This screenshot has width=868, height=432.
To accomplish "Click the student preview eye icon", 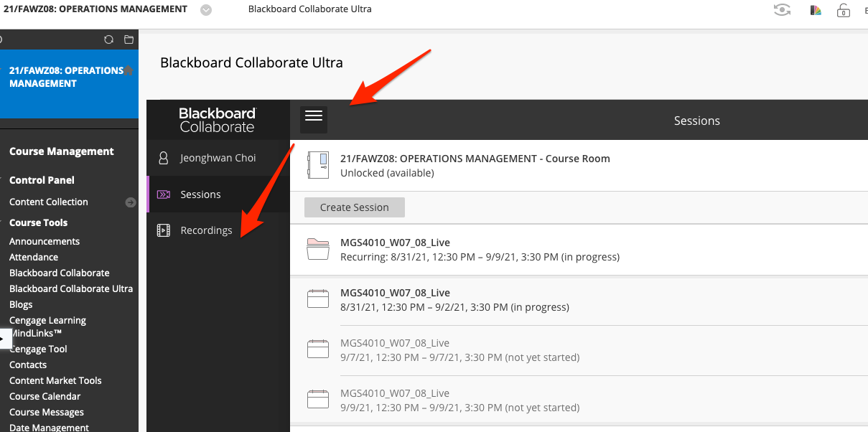I will coord(782,10).
